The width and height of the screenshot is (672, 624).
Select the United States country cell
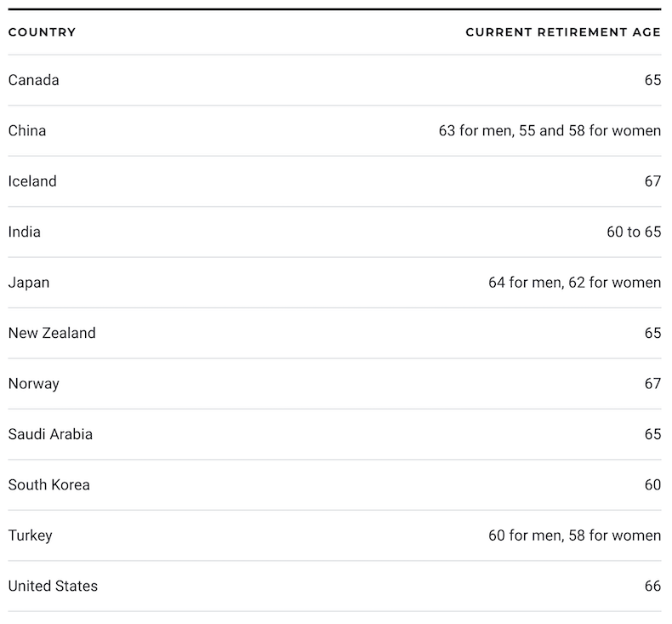click(x=53, y=587)
